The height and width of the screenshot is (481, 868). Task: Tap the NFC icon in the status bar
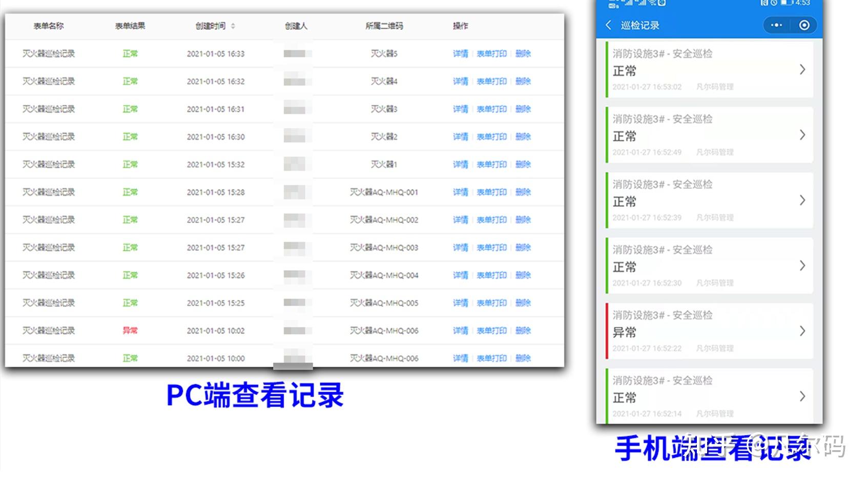click(x=763, y=3)
